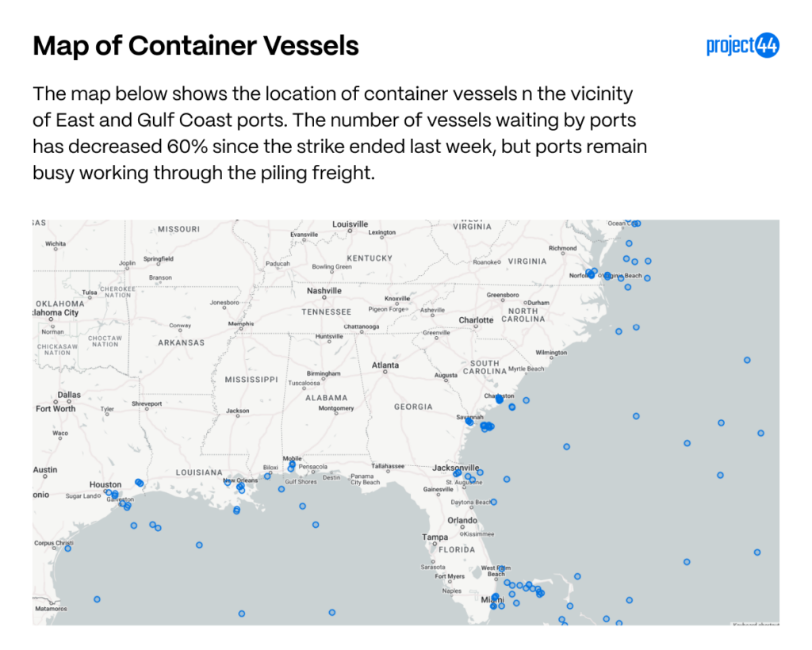Click the Charlotte city label
812x650 pixels.
476,319
